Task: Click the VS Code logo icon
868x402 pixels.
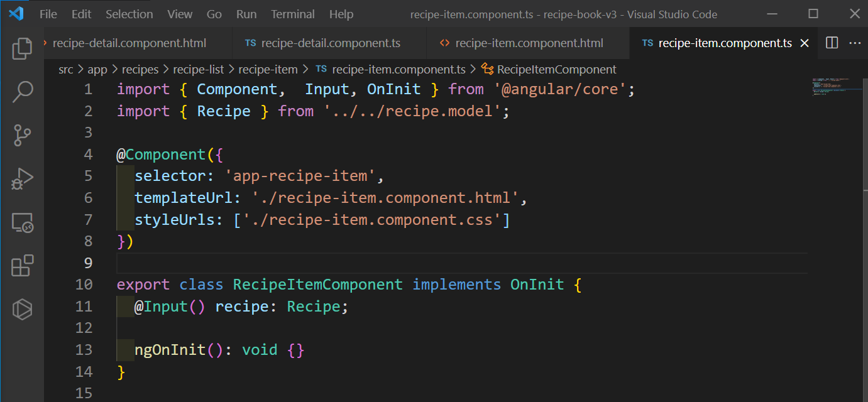Action: 16,13
